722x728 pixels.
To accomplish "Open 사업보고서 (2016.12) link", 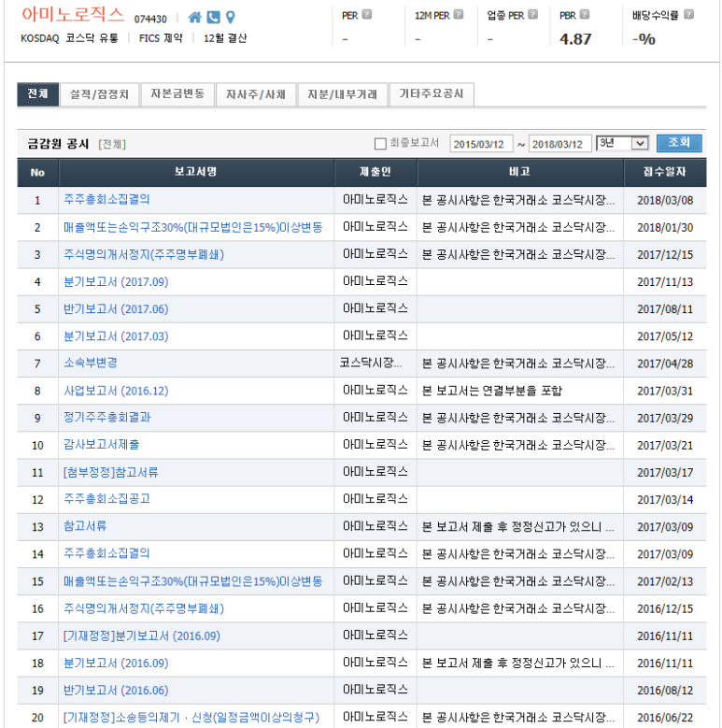I will pyautogui.click(x=116, y=391).
